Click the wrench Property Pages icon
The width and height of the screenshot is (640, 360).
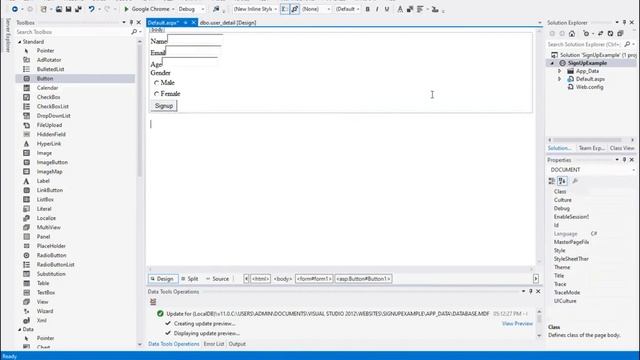tap(575, 181)
